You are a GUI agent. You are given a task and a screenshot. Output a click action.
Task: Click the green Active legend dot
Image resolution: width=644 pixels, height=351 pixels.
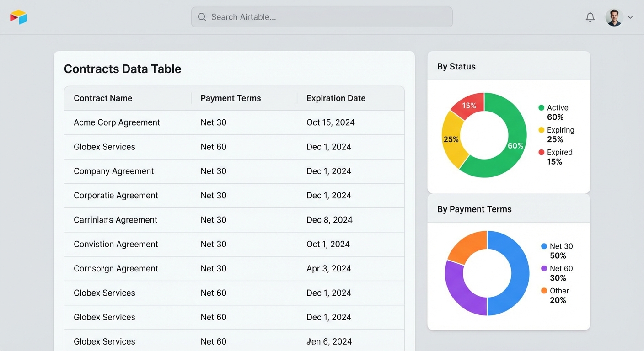point(541,108)
